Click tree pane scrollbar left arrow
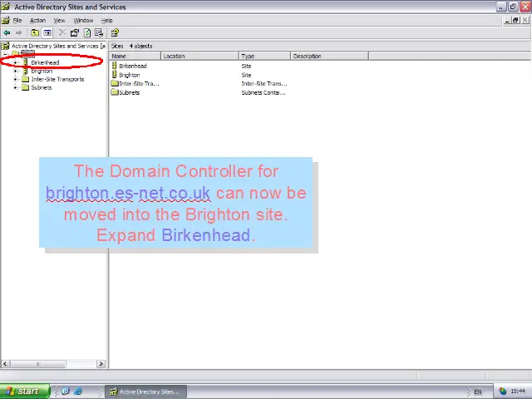The height and width of the screenshot is (399, 532). click(5, 364)
